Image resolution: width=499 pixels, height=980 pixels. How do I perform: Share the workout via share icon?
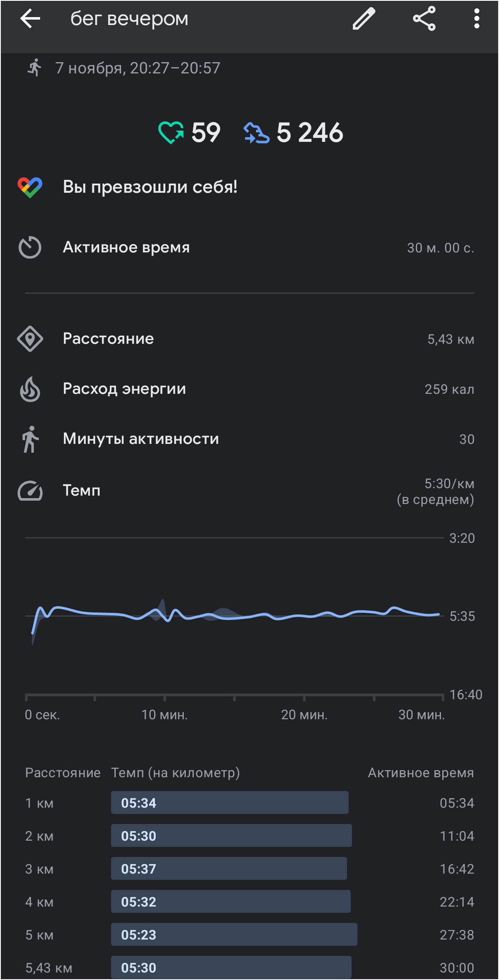click(424, 19)
